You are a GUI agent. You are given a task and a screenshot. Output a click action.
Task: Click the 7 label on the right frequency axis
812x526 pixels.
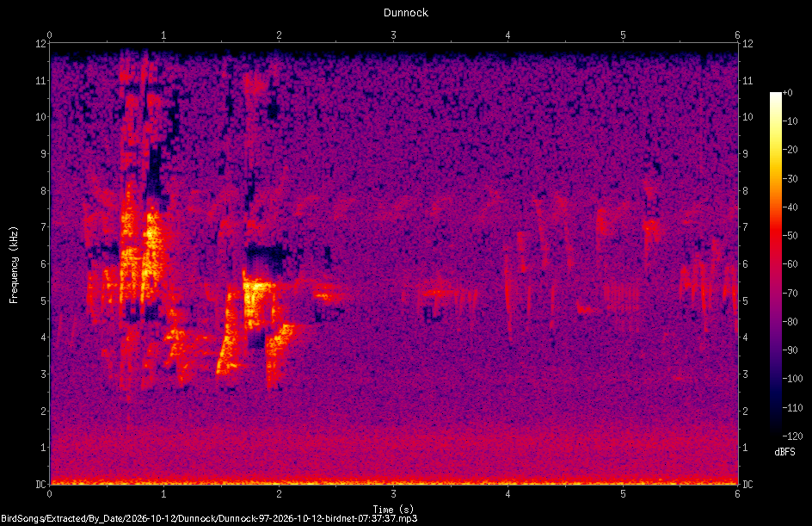(746, 227)
